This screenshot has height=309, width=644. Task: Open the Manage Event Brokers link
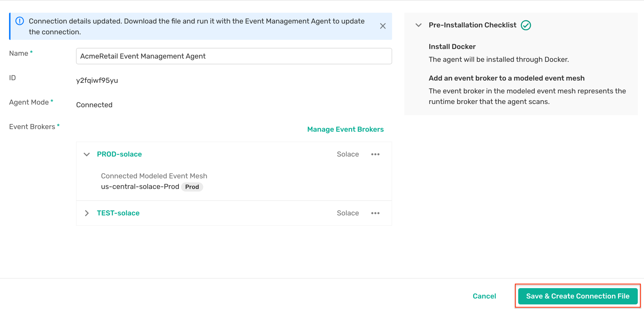pos(345,129)
